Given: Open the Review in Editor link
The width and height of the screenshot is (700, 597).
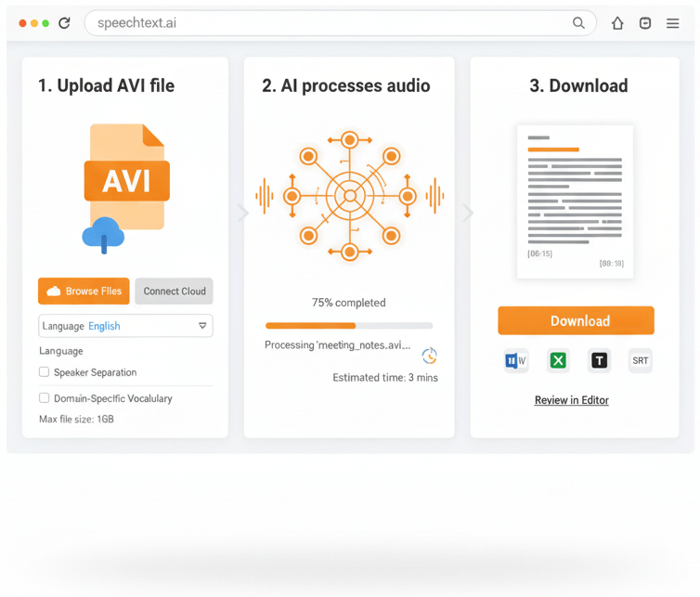Looking at the screenshot, I should point(572,400).
